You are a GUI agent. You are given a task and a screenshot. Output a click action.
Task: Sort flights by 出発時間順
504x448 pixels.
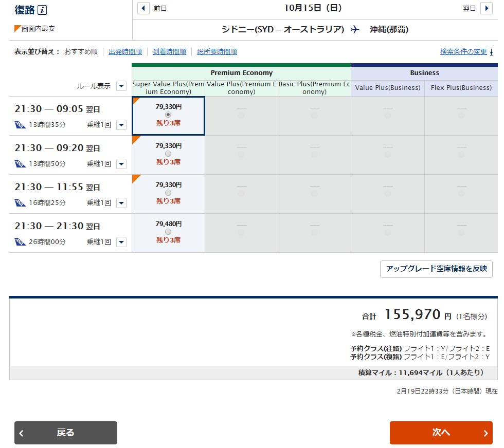125,51
